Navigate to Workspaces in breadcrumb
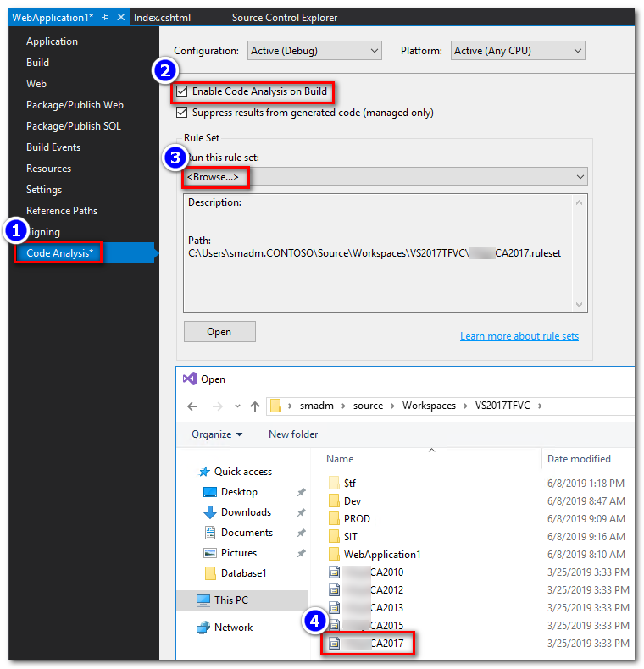This screenshot has height=669, width=644. tap(429, 406)
